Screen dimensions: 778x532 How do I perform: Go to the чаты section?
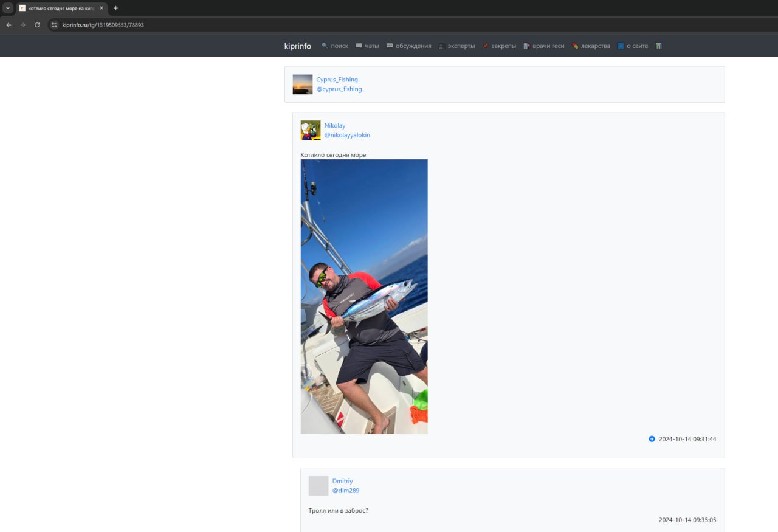click(367, 46)
